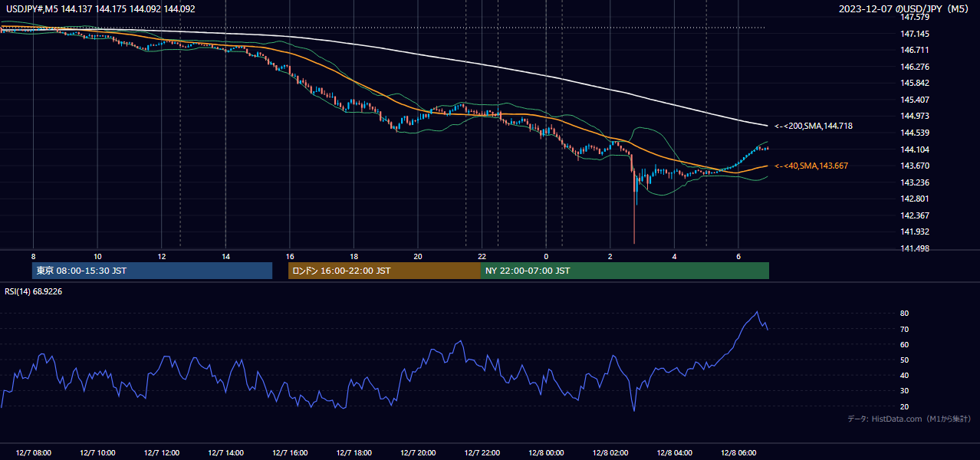Viewport: 980px width, 460px height.
Task: Click the 147.145 price axis label
Action: click(x=914, y=34)
